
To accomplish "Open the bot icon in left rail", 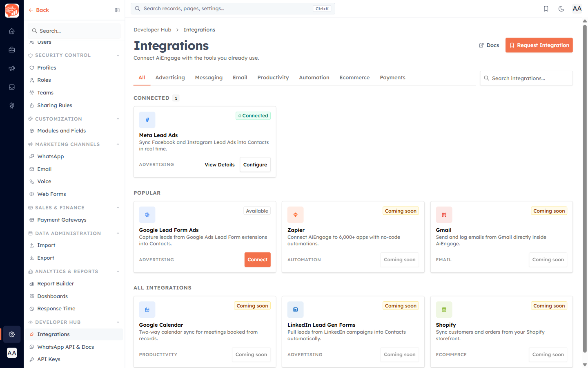I will pyautogui.click(x=12, y=105).
